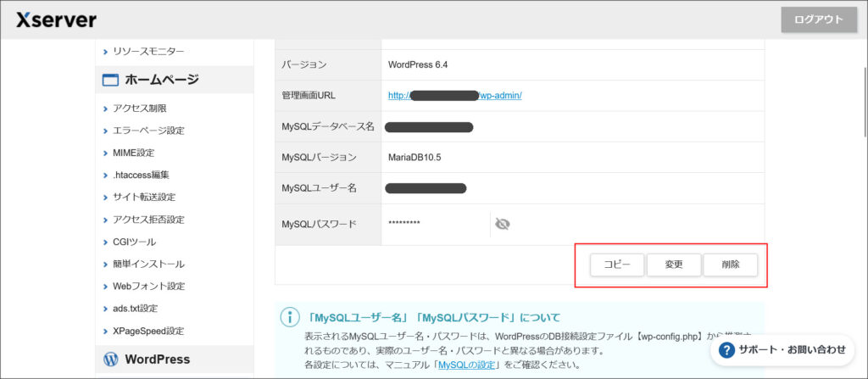Click the question mark support icon

click(x=726, y=349)
